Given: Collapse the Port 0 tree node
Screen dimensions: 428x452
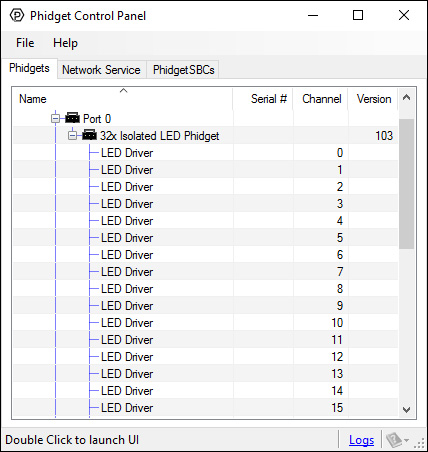Looking at the screenshot, I should point(55,118).
